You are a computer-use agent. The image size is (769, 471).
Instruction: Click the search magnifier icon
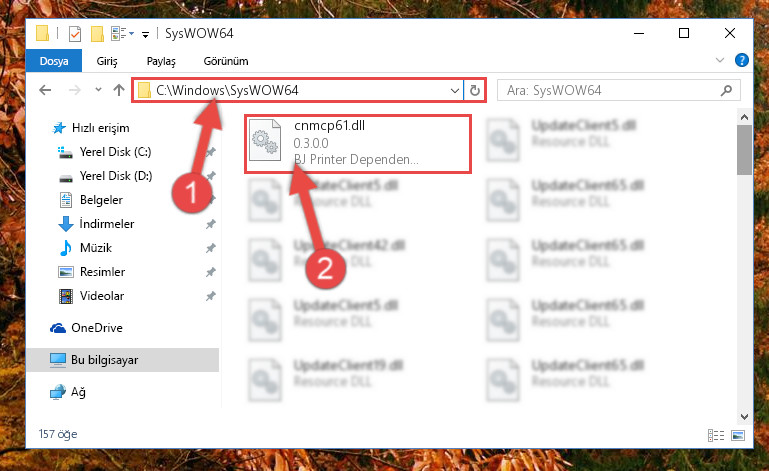(x=726, y=90)
